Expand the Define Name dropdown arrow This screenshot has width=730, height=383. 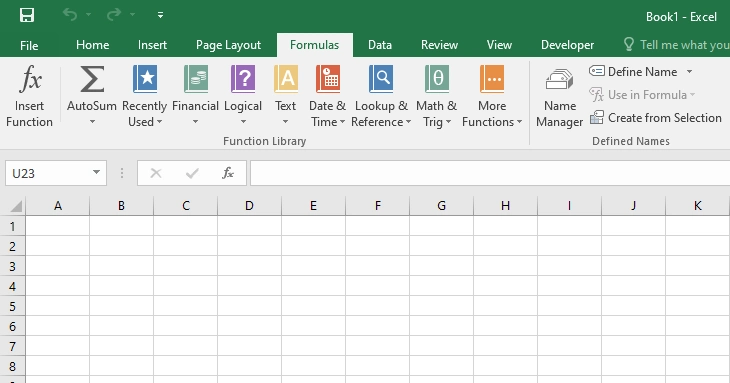coord(689,72)
